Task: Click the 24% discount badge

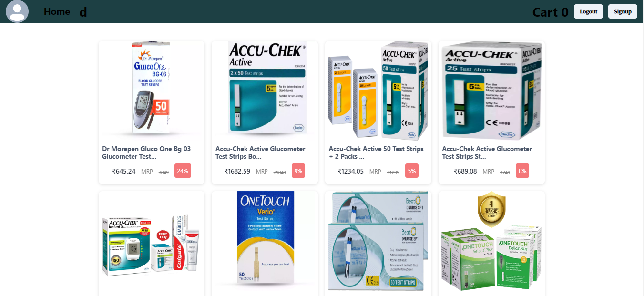Action: (183, 171)
